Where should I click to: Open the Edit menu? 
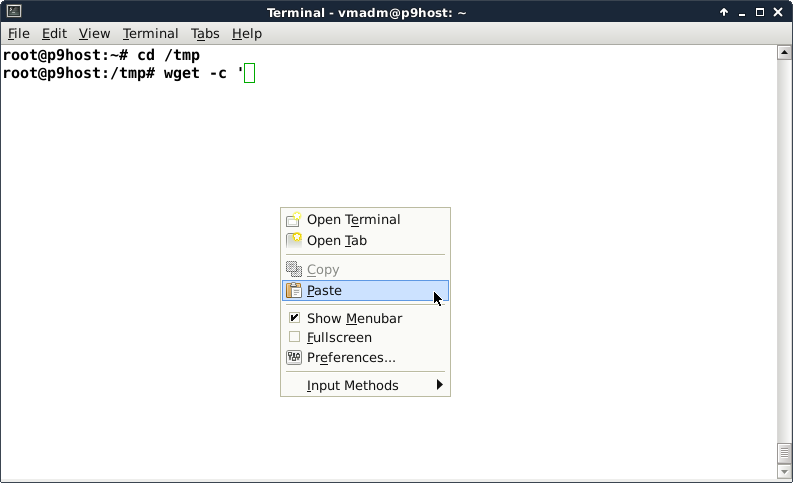[x=54, y=33]
